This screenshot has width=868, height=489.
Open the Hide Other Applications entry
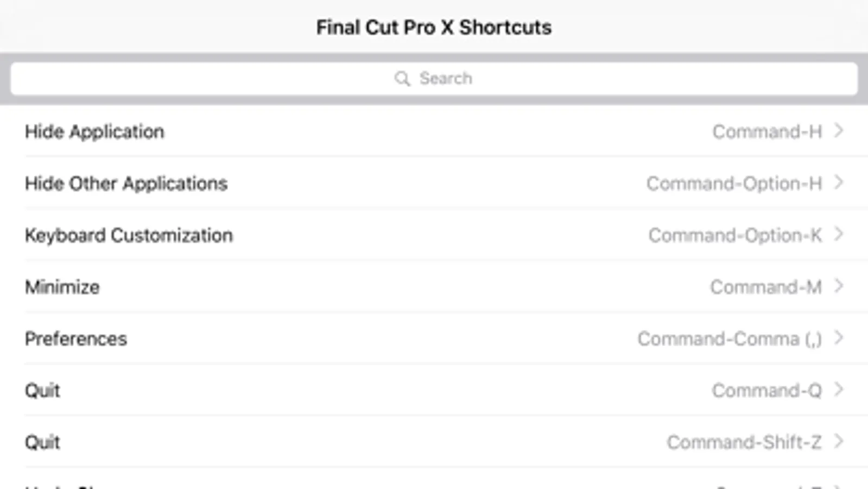434,183
